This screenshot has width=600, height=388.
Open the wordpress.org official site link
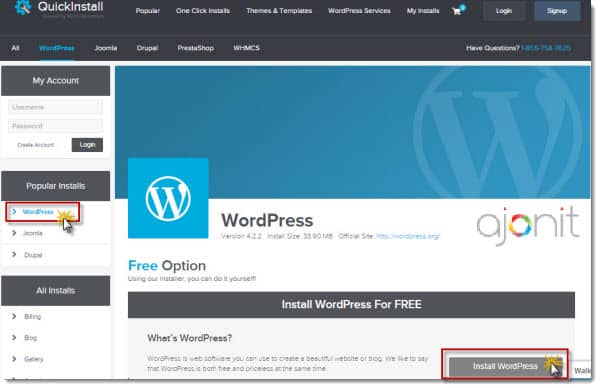[x=408, y=236]
